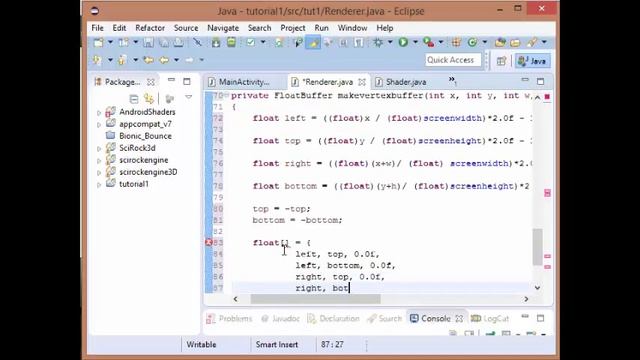The image size is (640, 360).
Task: Click the Save All toolbar icon
Action: (164, 42)
